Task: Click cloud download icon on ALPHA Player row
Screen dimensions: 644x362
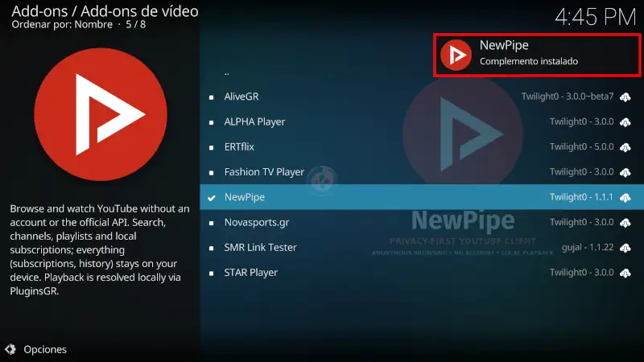Action: pyautogui.click(x=625, y=122)
